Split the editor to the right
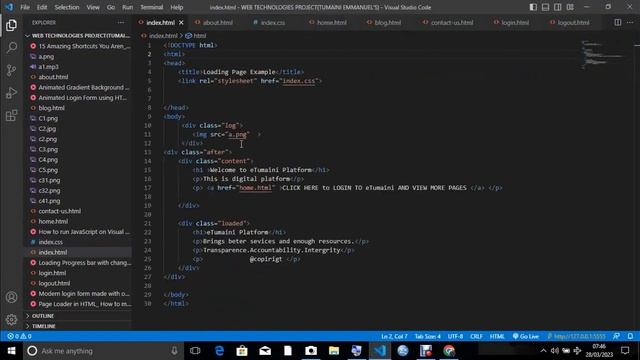The height and width of the screenshot is (360, 640). [x=618, y=22]
